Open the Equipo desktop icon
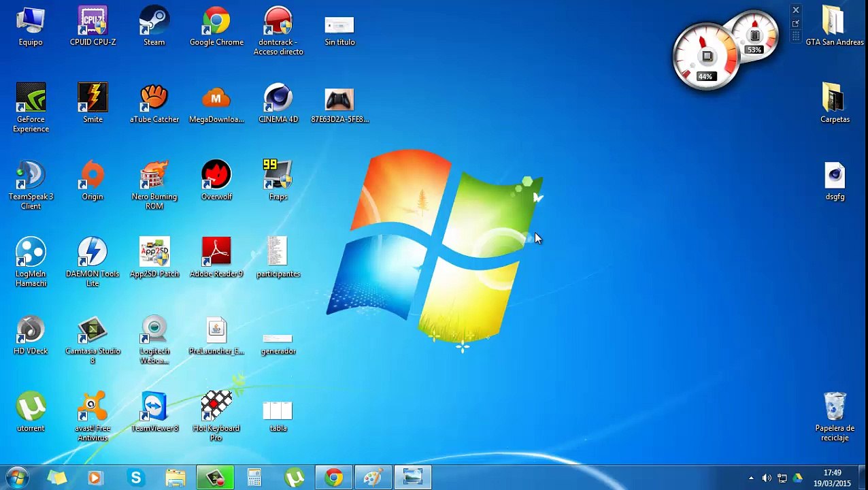Viewport: 868px width, 490px height. pos(31,27)
